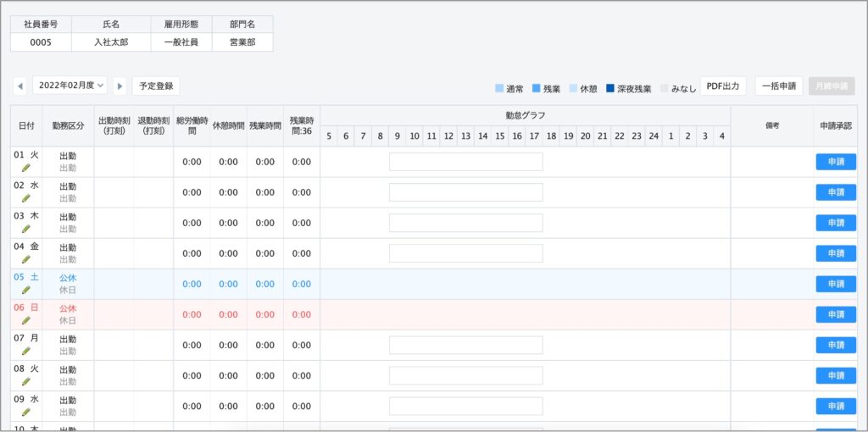Submit 申請 for the 06 日 row
The width and height of the screenshot is (868, 432).
pyautogui.click(x=836, y=314)
